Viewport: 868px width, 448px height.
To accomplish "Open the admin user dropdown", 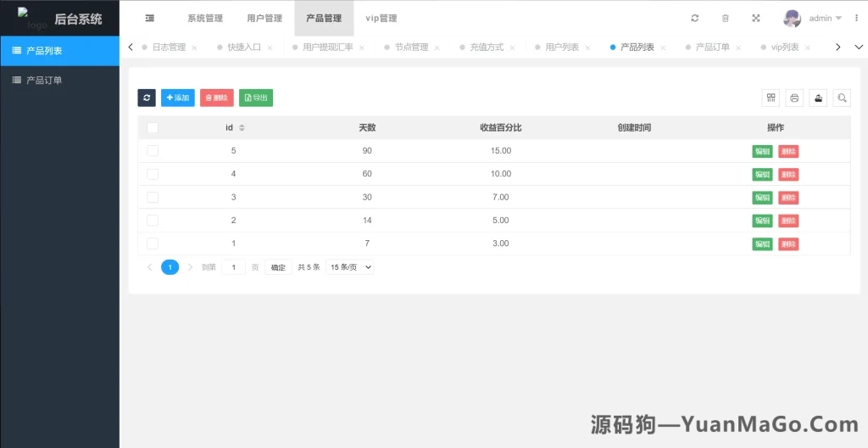I will coord(826,19).
